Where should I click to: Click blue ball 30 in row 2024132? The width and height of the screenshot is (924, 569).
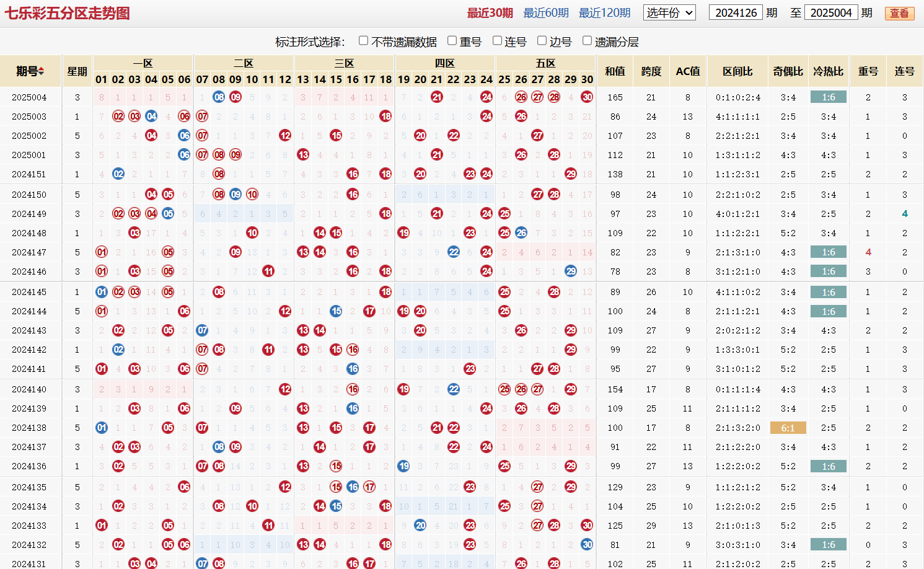click(x=587, y=544)
